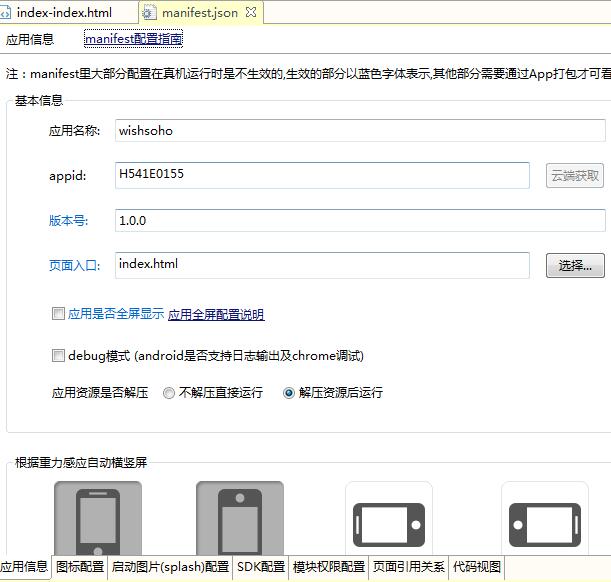
Task: Toggle landscape orientation with home button left
Action: 545,519
